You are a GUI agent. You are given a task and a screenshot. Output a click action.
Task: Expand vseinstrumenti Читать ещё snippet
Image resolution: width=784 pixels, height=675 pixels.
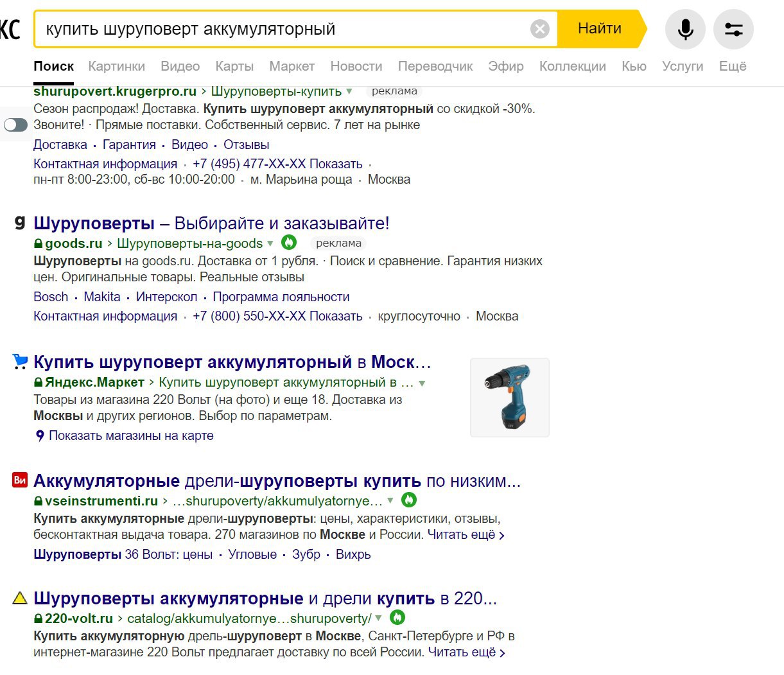pos(466,535)
